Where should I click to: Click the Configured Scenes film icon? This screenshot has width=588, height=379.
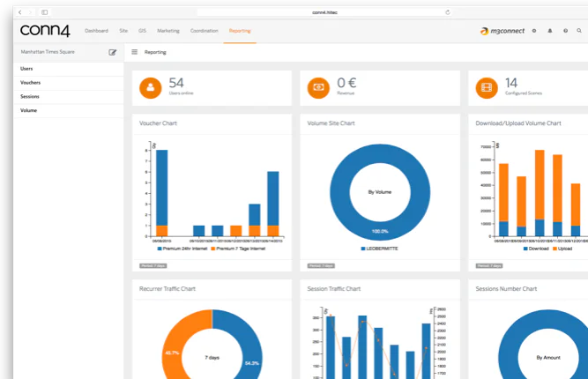pos(487,88)
